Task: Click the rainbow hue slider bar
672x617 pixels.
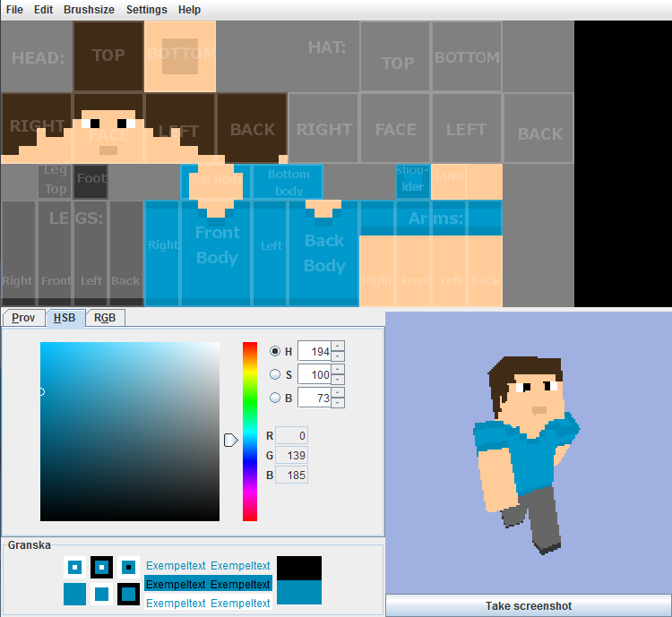Action: [x=250, y=432]
